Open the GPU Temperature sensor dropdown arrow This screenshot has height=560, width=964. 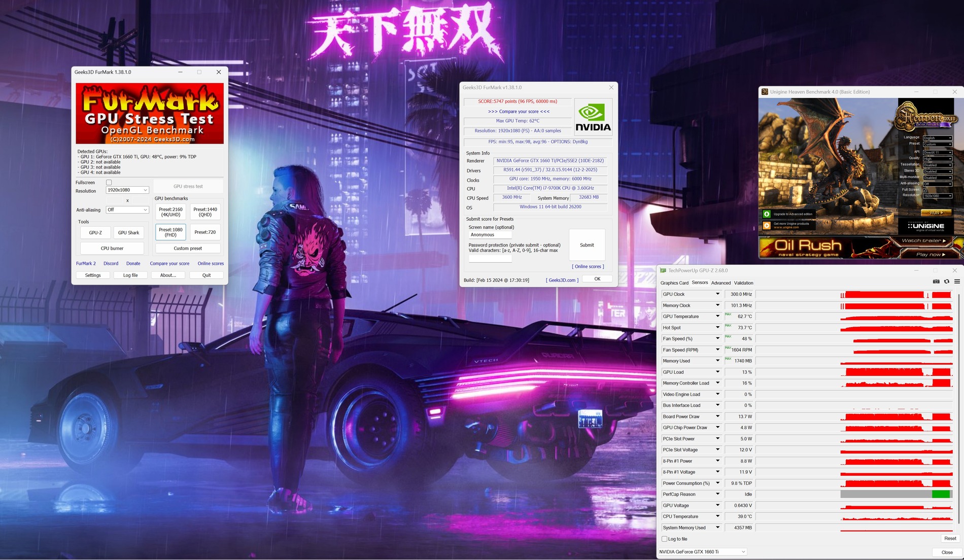click(717, 316)
